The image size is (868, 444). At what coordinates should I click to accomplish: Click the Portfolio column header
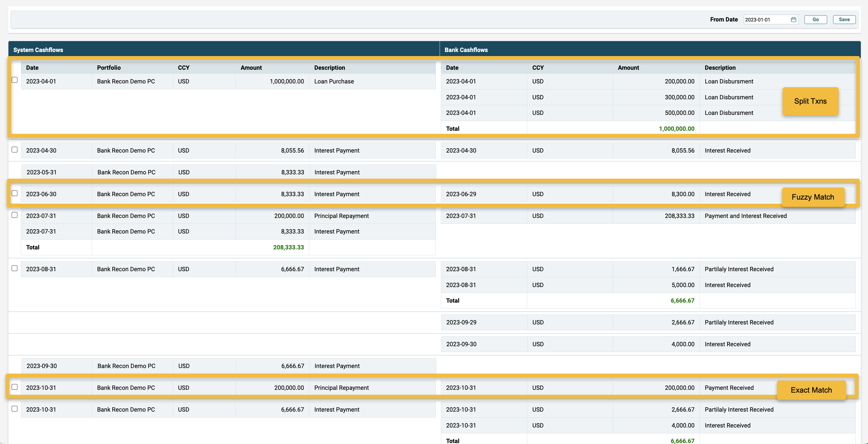pyautogui.click(x=109, y=68)
